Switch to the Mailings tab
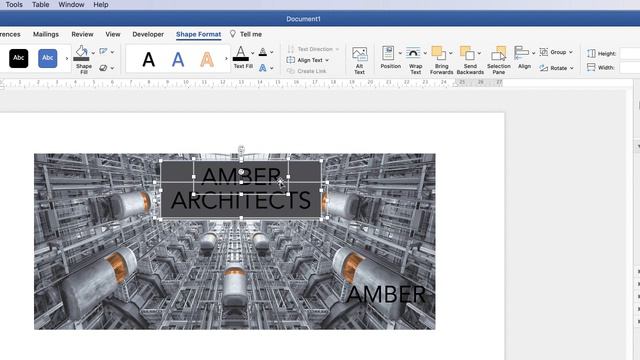 click(x=46, y=34)
